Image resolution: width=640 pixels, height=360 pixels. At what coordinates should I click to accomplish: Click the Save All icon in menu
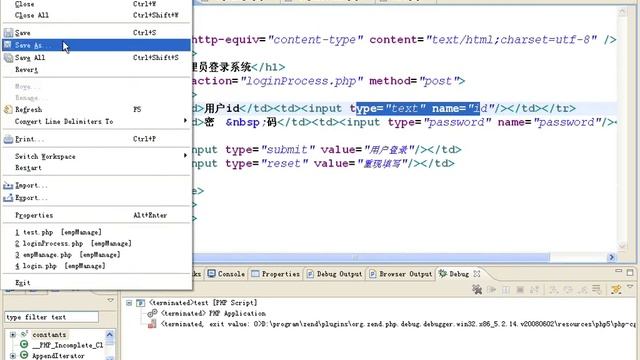pyautogui.click(x=8, y=58)
